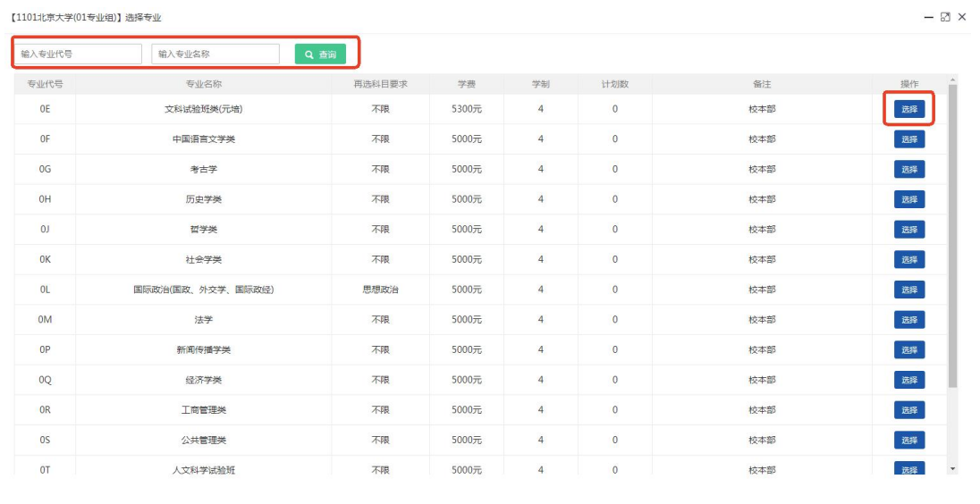Click the scrollbar down arrow
Image resolution: width=980 pixels, height=504 pixels.
click(952, 468)
